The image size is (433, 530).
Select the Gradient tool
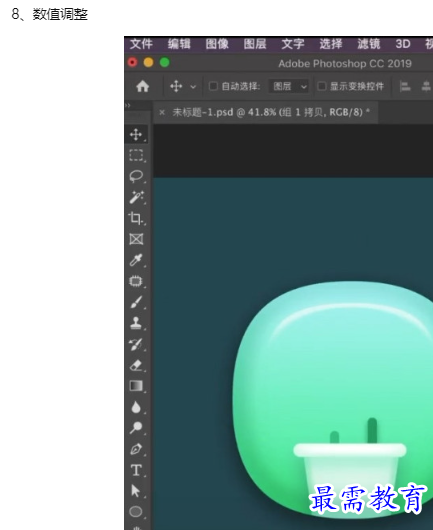136,386
